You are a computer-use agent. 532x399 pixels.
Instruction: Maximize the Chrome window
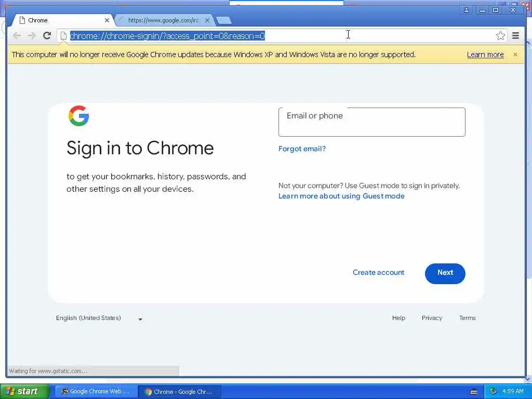(x=495, y=10)
